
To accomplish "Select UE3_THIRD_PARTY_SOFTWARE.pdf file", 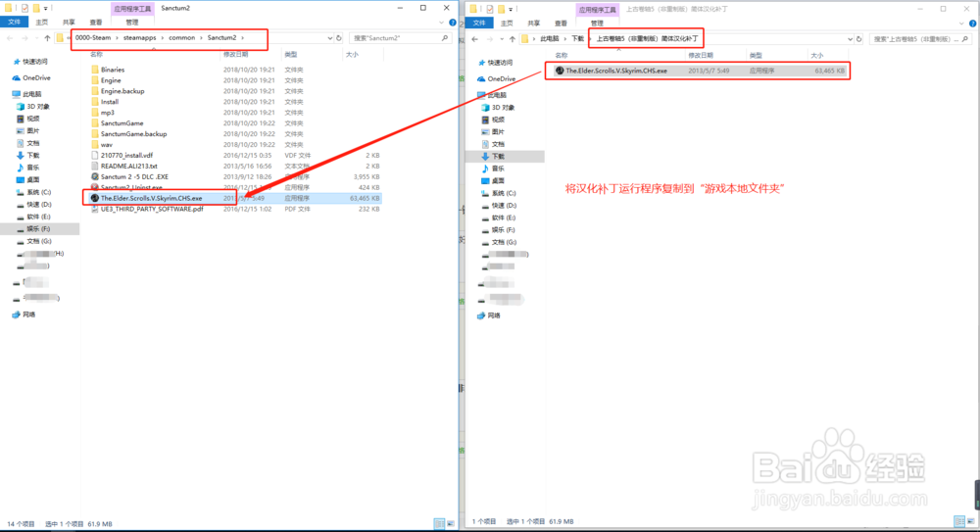I will (x=151, y=209).
